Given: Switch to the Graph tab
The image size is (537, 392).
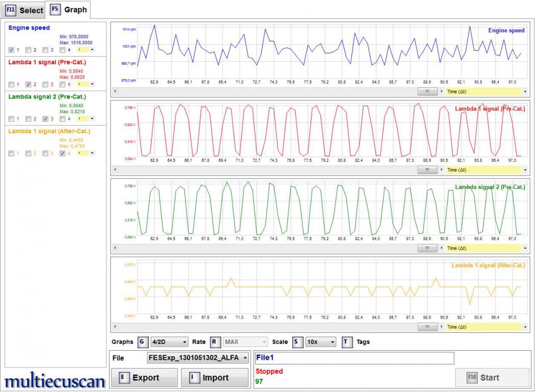Looking at the screenshot, I should click(68, 10).
